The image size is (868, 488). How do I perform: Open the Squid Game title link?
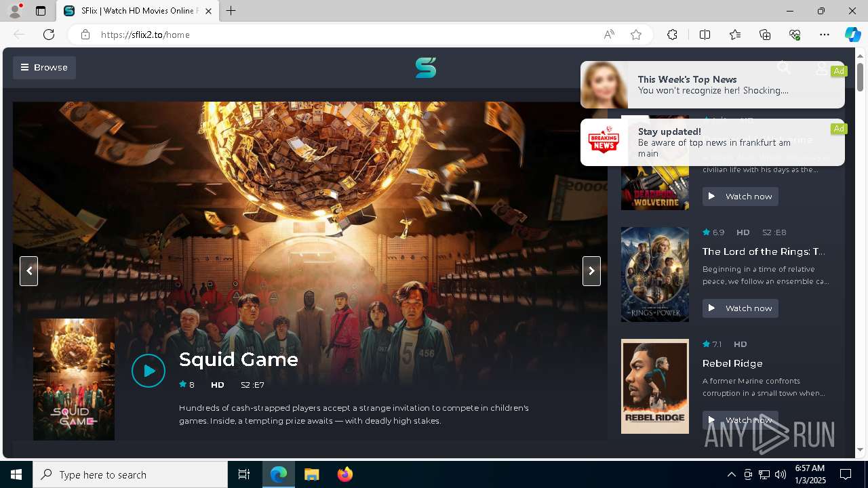point(239,359)
